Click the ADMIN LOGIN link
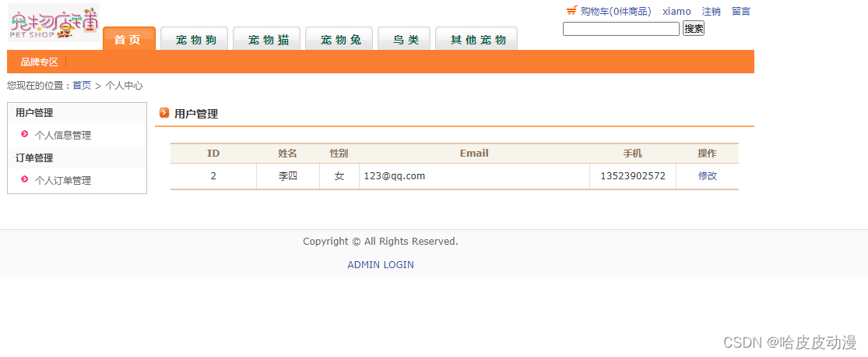This screenshot has height=357, width=868. (x=381, y=264)
